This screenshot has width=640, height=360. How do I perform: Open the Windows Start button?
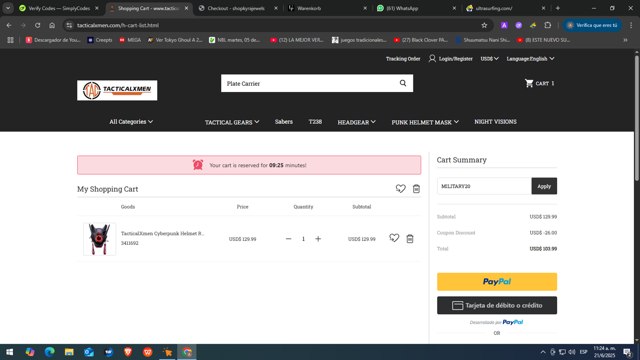pyautogui.click(x=9, y=352)
